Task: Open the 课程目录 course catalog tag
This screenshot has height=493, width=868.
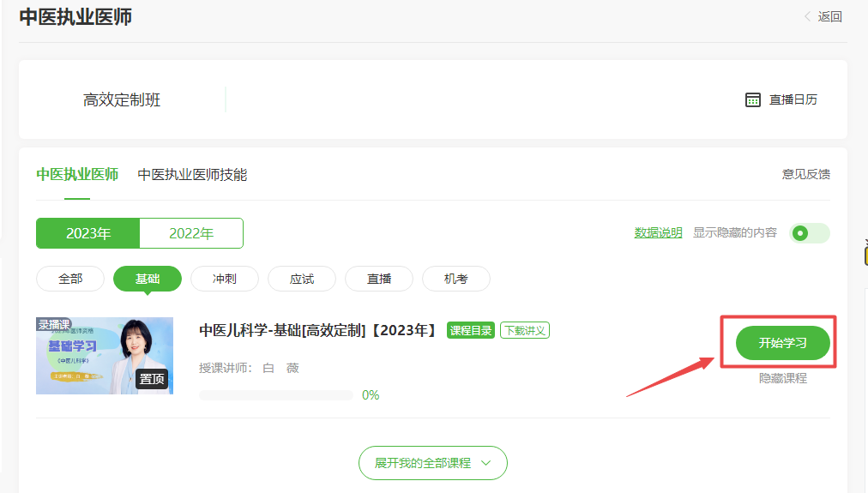Action: click(x=471, y=331)
